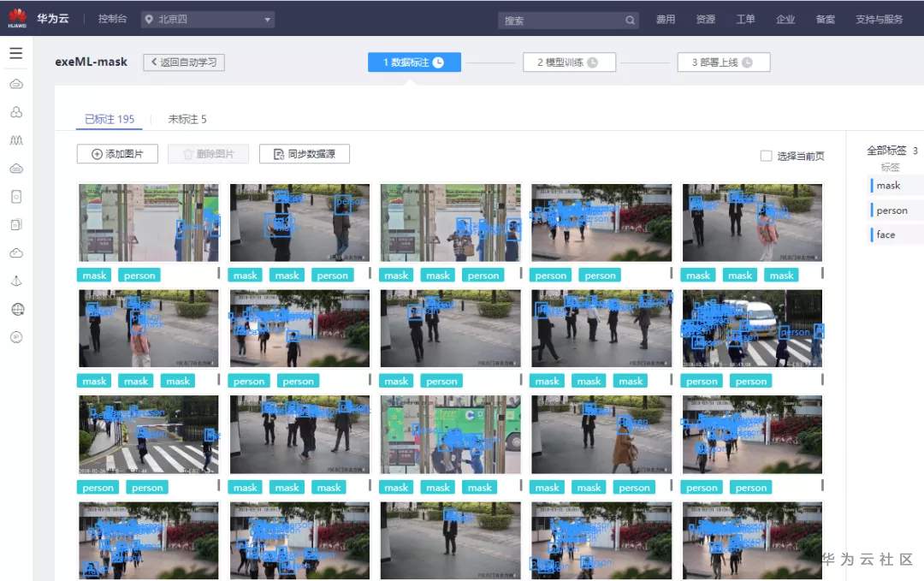Click the 同步数据源 button

304,154
